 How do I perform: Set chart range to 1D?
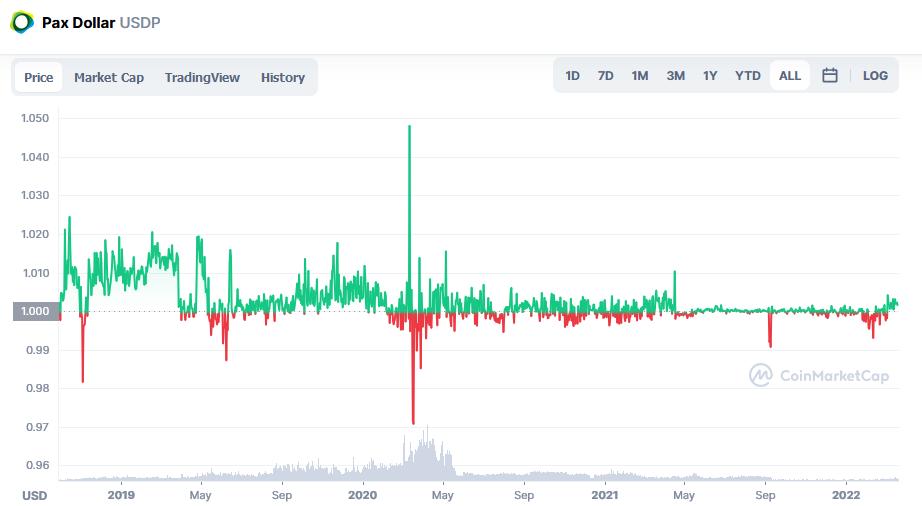tap(572, 75)
